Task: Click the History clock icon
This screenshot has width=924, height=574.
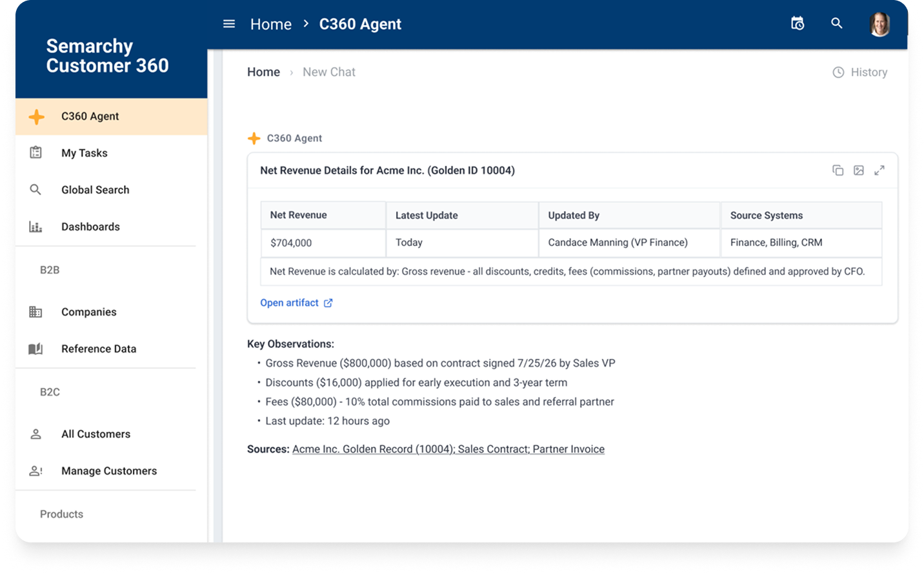Action: [x=838, y=72]
